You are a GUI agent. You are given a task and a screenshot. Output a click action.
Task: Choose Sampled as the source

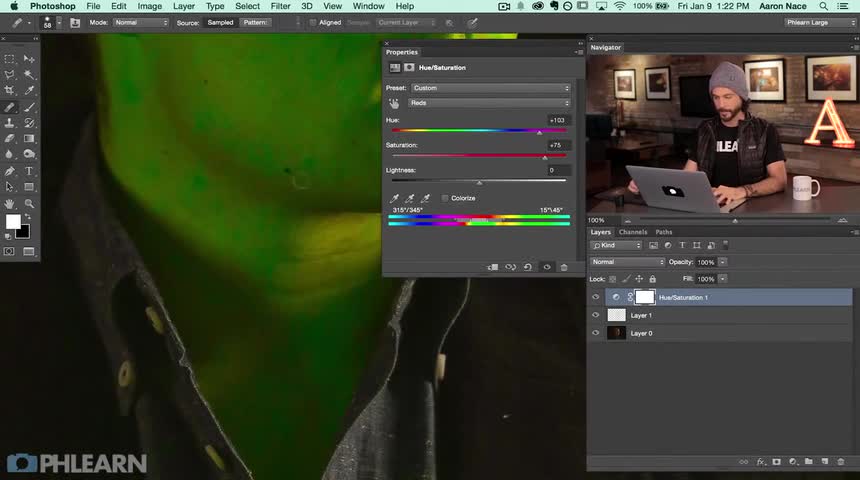220,22
